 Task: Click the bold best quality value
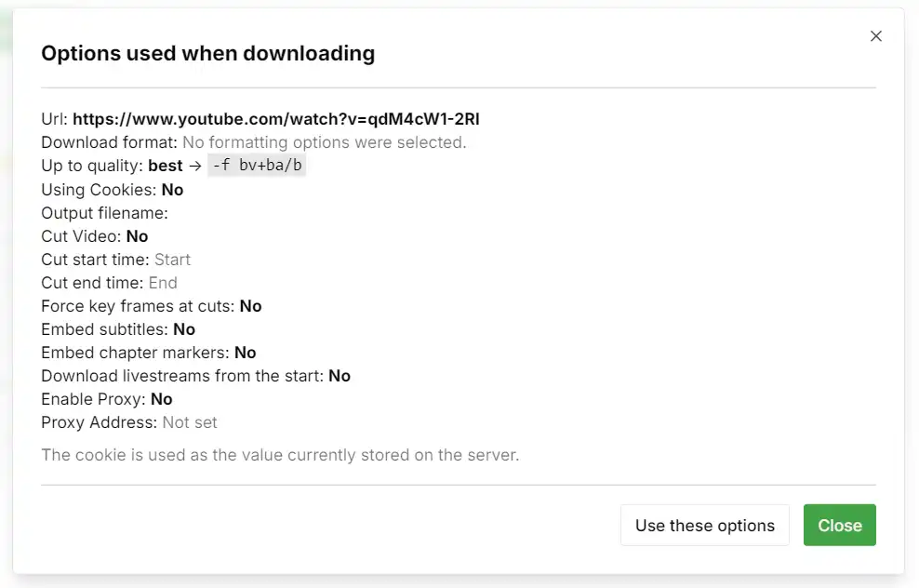tap(165, 167)
